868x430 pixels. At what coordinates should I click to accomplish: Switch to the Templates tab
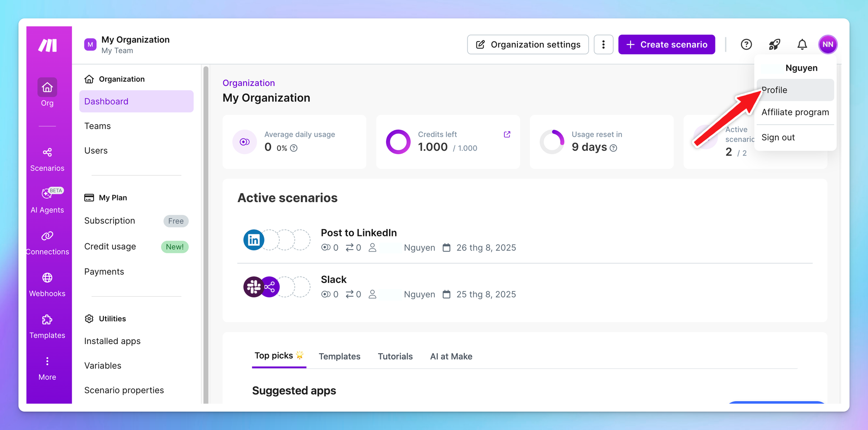point(339,356)
